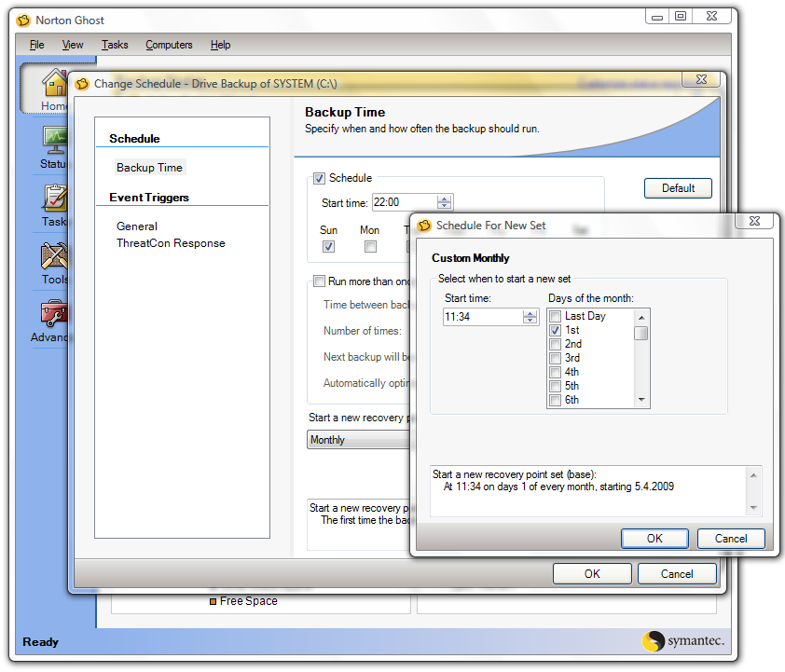Viewport: 785px width, 672px height.
Task: Uncheck the 1st day checkbox
Action: click(x=555, y=330)
